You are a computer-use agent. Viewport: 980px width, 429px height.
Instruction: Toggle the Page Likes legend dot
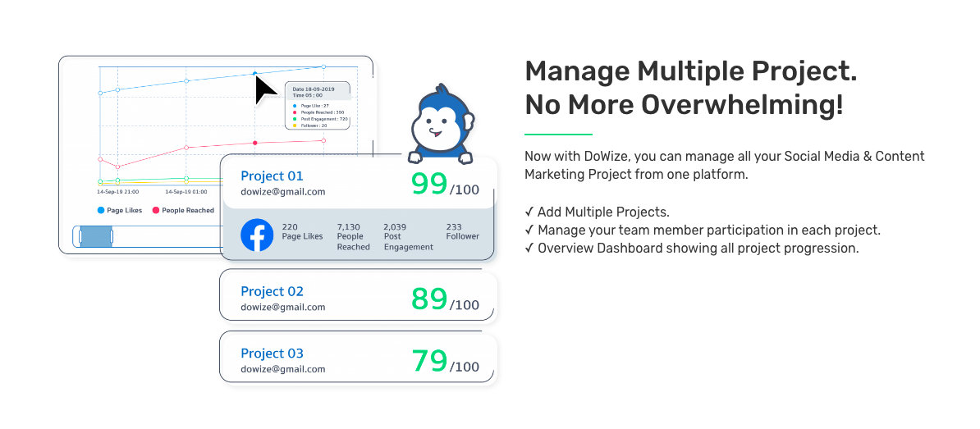[x=101, y=211]
